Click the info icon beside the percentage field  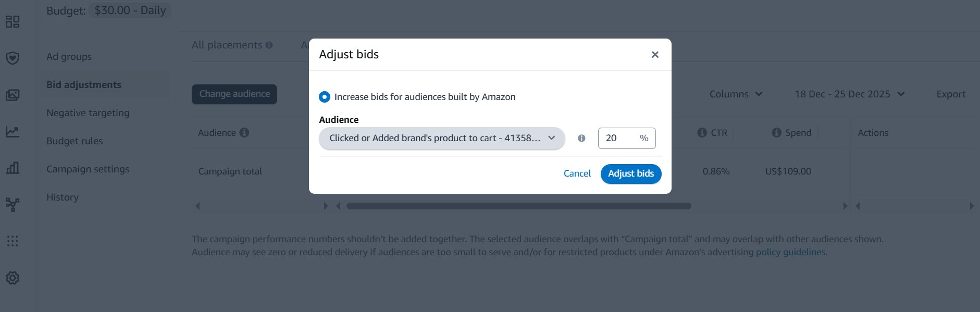(582, 138)
